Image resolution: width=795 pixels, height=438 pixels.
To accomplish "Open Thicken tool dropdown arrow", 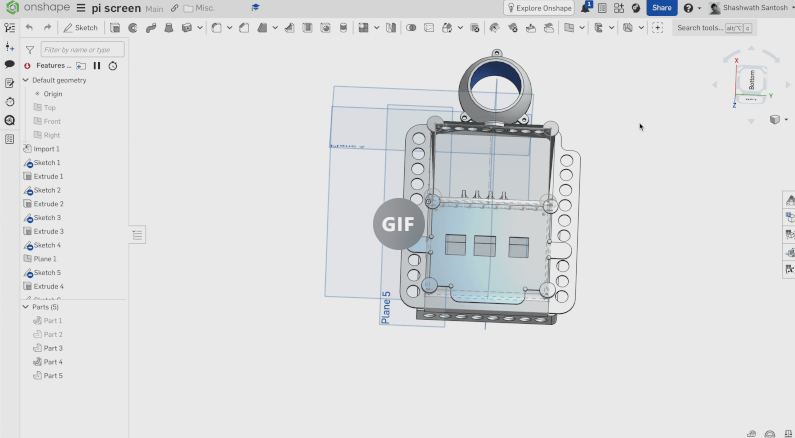I will pos(200,28).
